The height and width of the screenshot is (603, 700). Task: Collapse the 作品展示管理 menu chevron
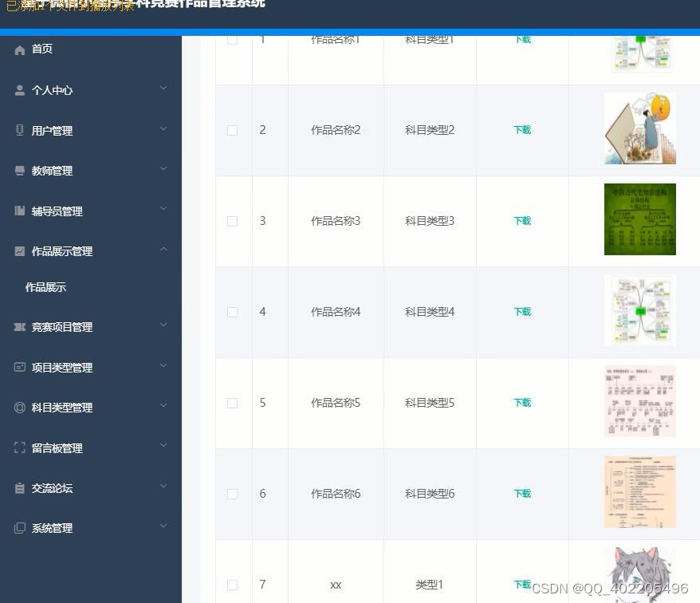164,249
